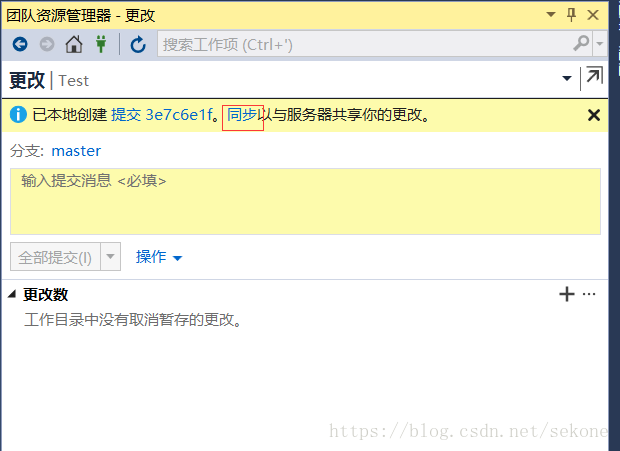The width and height of the screenshot is (620, 451).
Task: Open the panel window position menu arrow
Action: [x=551, y=15]
